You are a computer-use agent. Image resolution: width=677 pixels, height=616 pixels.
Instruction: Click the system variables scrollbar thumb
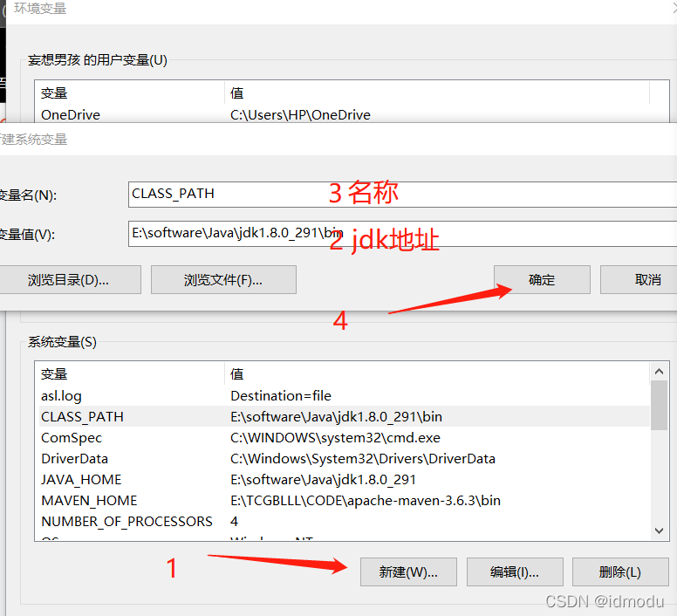pyautogui.click(x=659, y=406)
